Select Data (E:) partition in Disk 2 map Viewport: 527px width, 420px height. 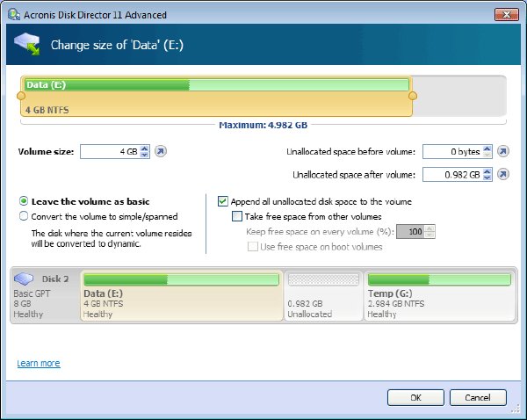pos(182,295)
